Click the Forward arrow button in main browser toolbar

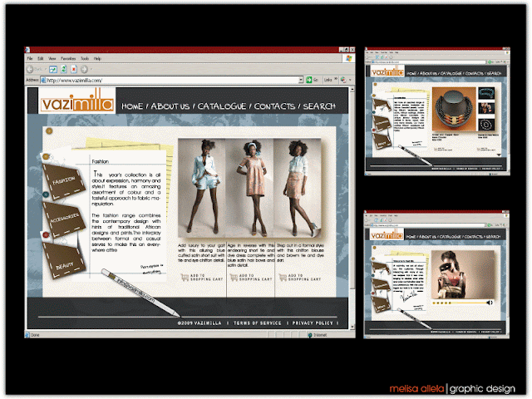pos(84,69)
